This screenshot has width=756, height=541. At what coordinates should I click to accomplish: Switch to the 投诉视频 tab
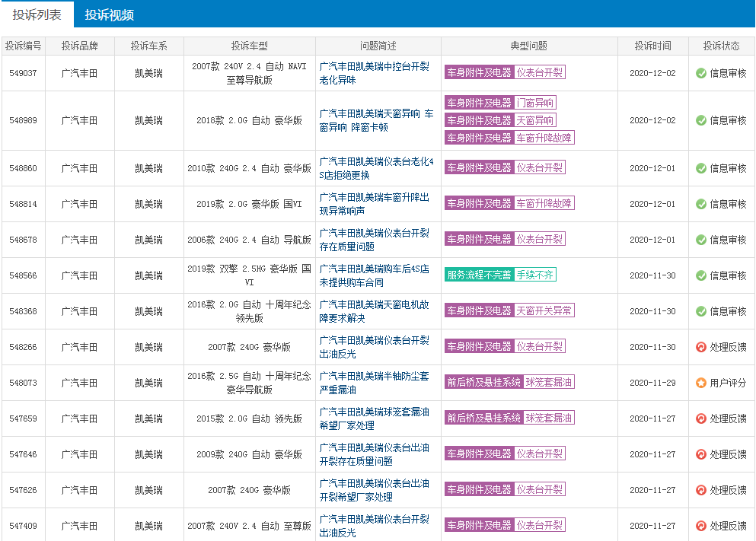click(110, 14)
